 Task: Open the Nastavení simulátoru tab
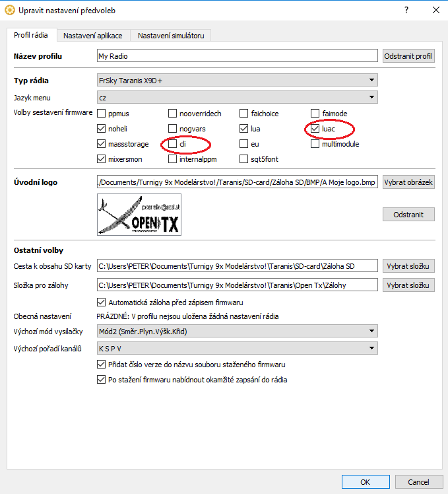(x=171, y=36)
